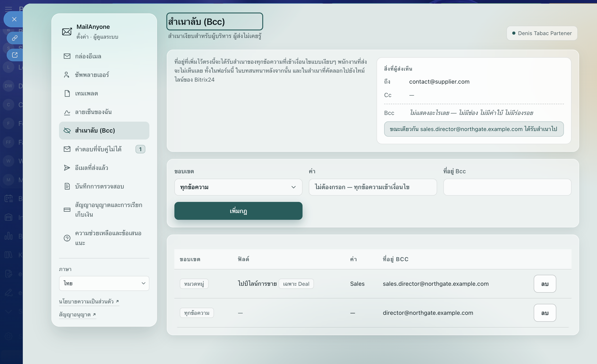Open กล่องอีเมล mailbox menu item
Viewport: 597px width, 364px height.
104,56
